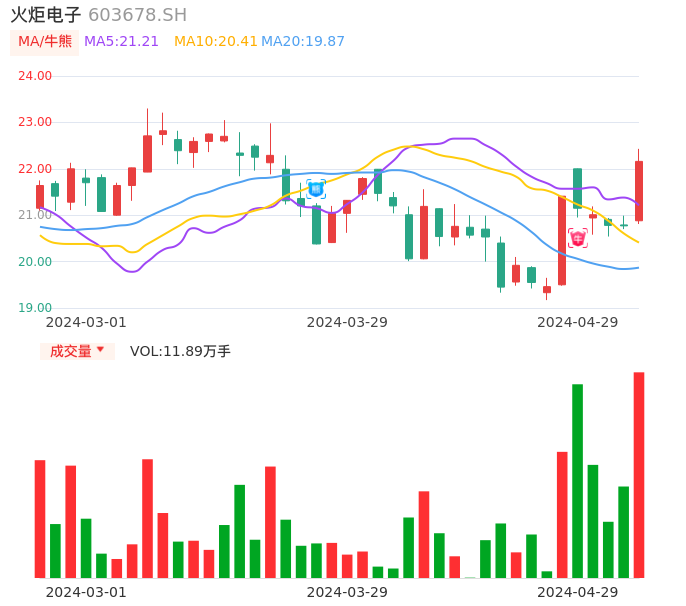
Task: Click the MA20 blue line legend
Action: click(x=303, y=41)
